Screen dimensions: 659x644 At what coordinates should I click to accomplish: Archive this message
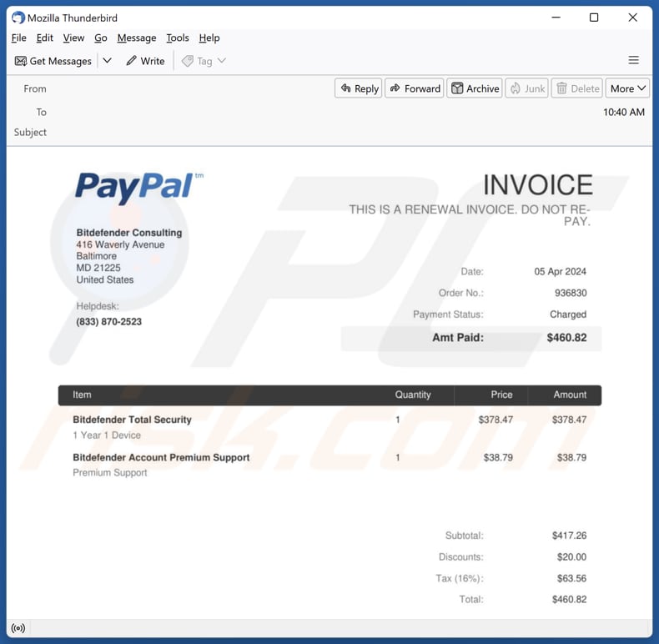click(475, 88)
